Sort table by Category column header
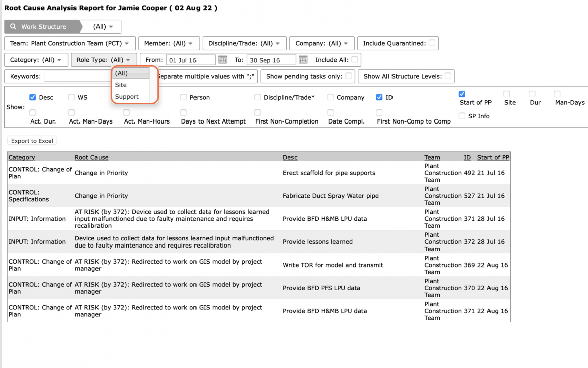The image size is (588, 368). point(22,158)
